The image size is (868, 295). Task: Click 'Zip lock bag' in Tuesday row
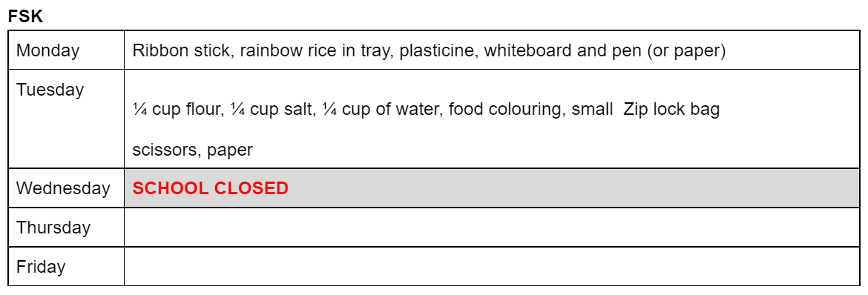(671, 110)
